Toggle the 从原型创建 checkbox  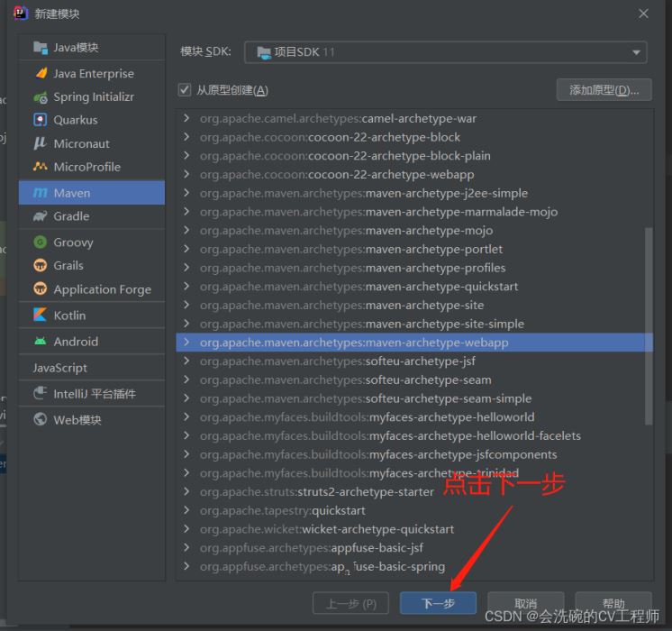coord(186,90)
